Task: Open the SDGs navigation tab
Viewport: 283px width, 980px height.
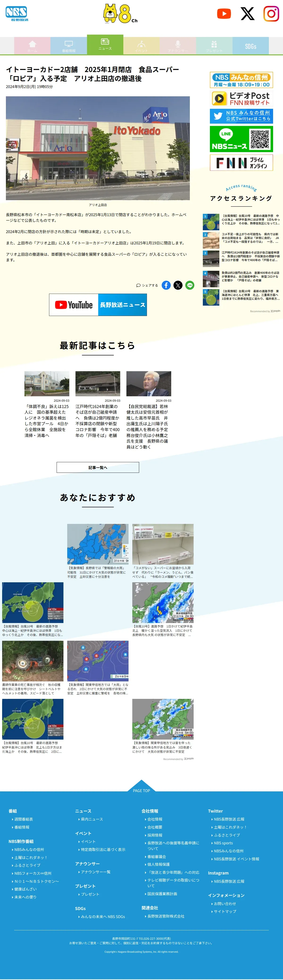Action: click(x=250, y=46)
